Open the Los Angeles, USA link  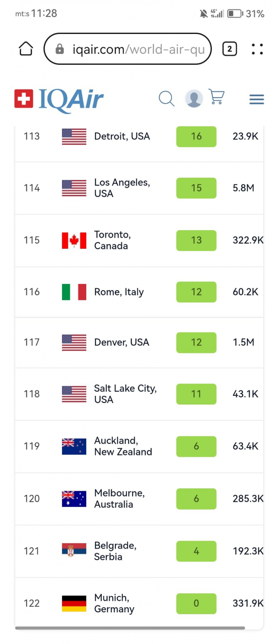point(122,188)
